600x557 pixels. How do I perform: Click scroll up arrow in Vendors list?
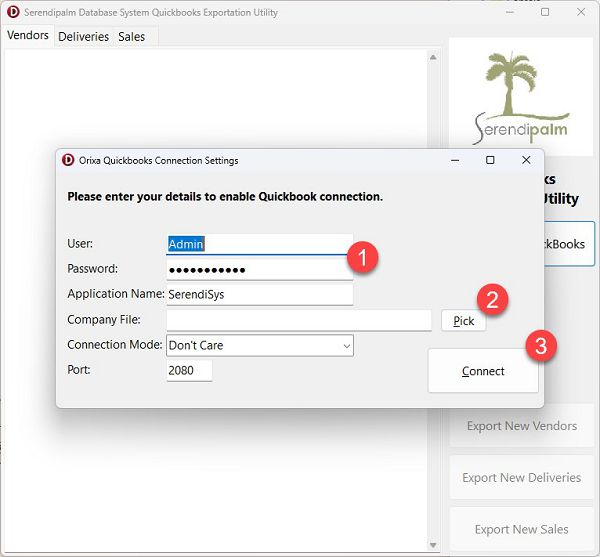pyautogui.click(x=433, y=57)
